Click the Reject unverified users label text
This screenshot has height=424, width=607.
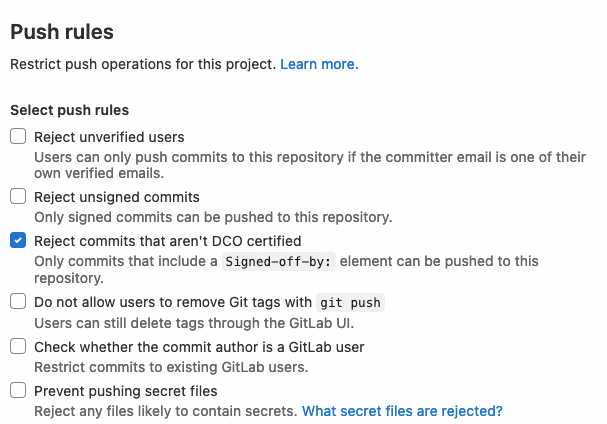[x=109, y=137]
